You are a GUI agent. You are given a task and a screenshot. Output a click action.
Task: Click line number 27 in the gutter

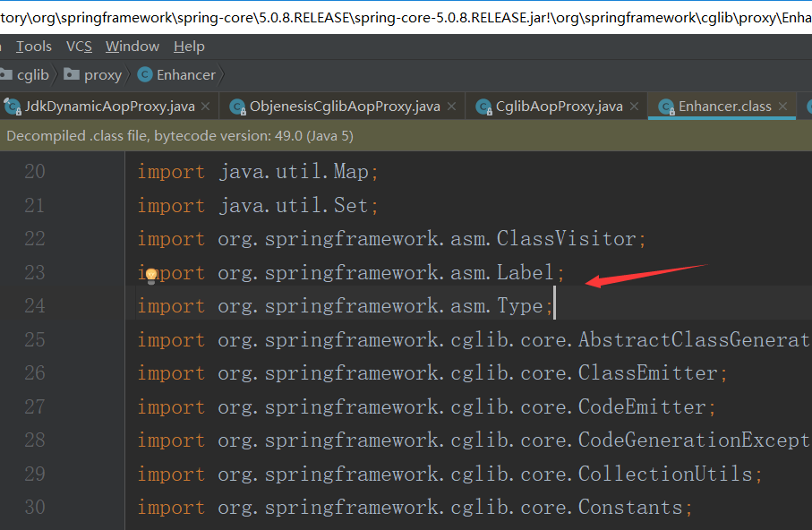(35, 407)
